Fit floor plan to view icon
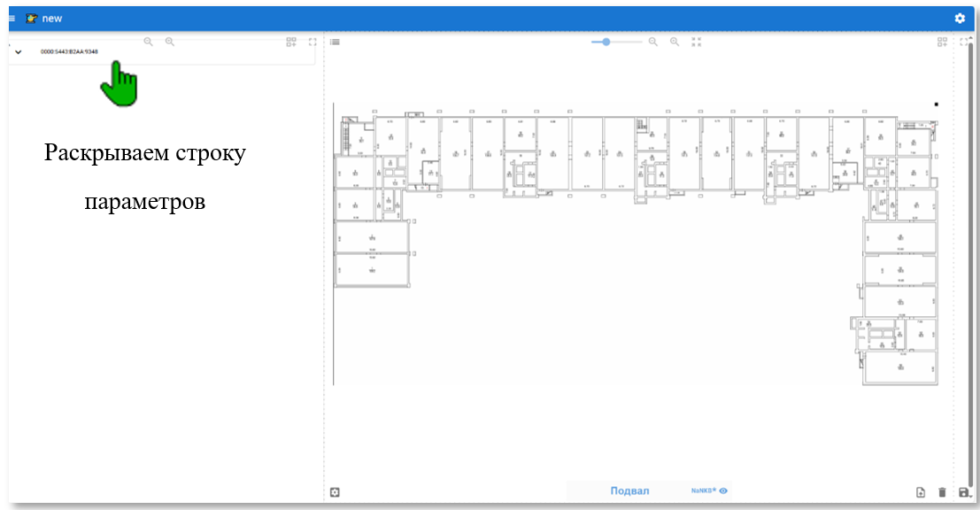Screen dimensions: 980x510 click(x=696, y=42)
